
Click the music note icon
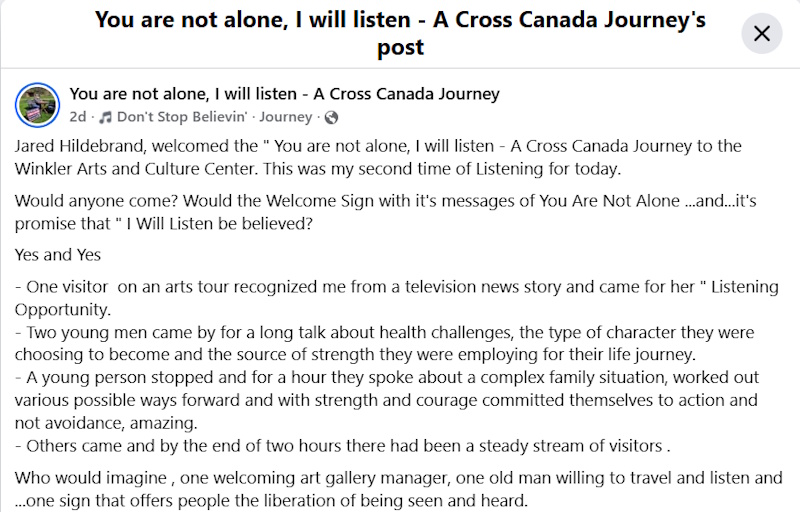[x=105, y=117]
